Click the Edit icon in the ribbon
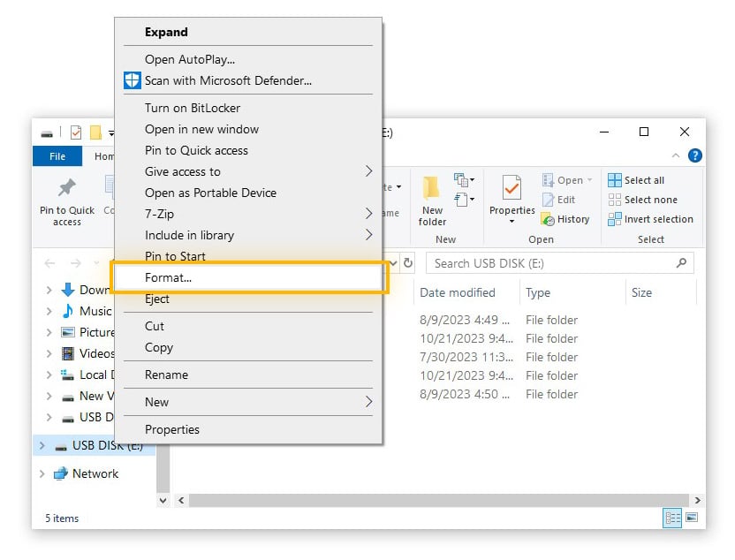 coord(549,200)
